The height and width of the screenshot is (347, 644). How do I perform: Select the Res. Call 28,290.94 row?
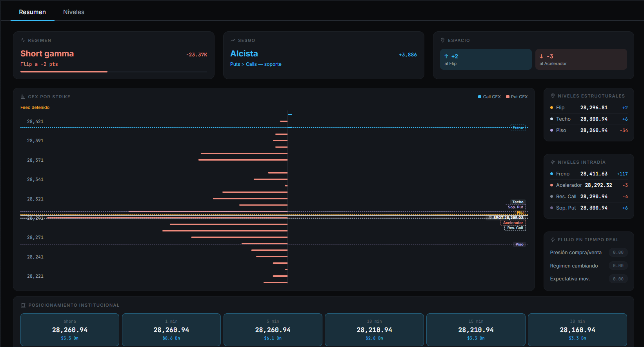coord(589,197)
